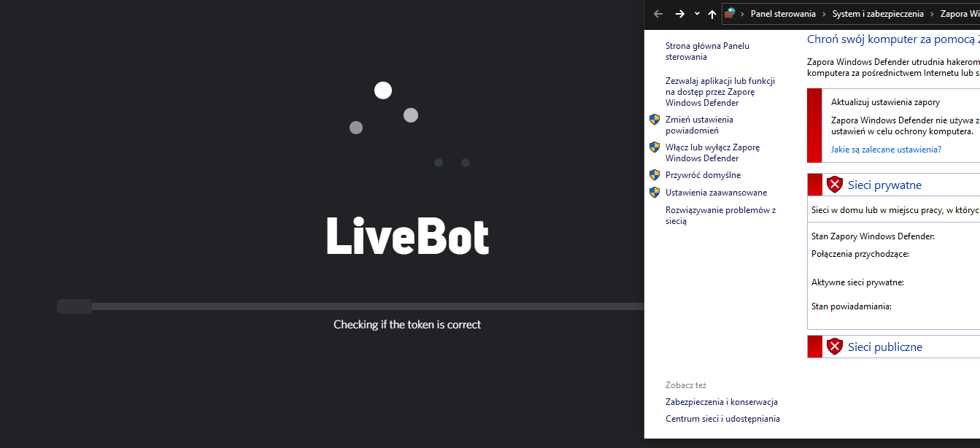Click the forward navigation arrow

click(679, 13)
